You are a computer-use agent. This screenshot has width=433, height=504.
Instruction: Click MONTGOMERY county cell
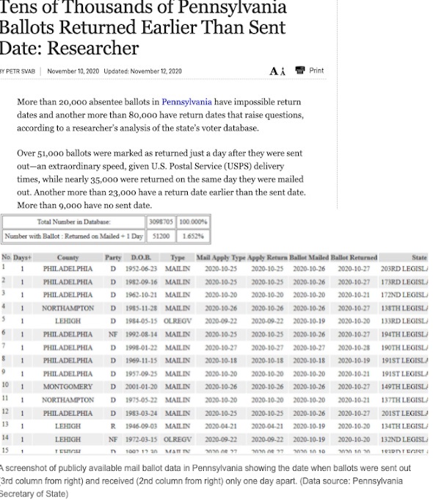tap(68, 386)
